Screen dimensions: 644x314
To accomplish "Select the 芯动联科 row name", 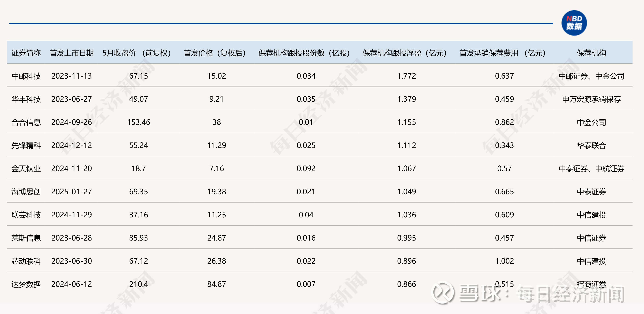I will click(x=26, y=261).
